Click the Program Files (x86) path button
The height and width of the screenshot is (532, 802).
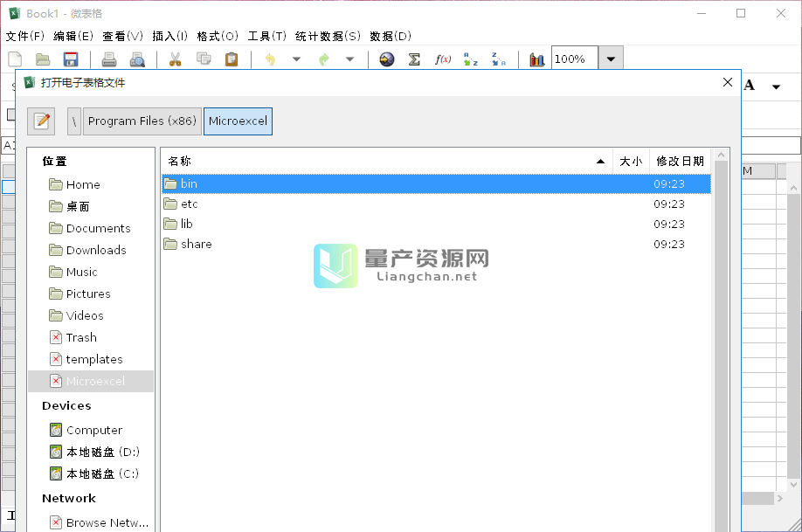click(x=142, y=121)
